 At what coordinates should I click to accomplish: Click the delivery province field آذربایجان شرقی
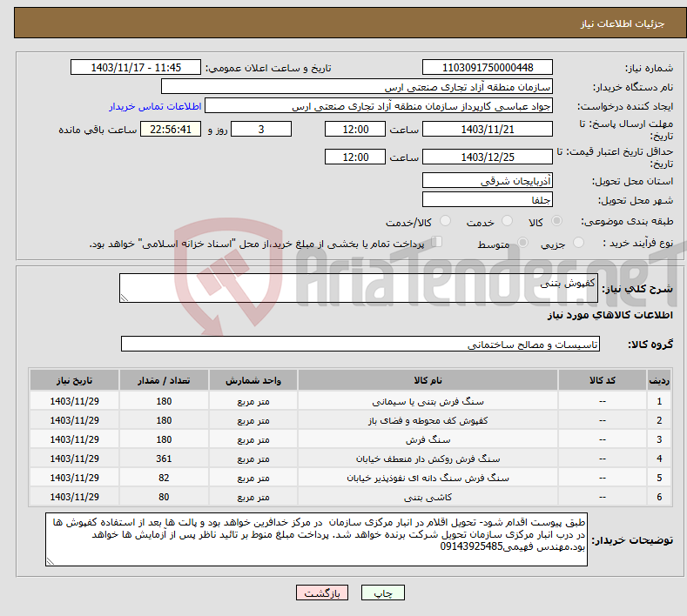(x=488, y=180)
